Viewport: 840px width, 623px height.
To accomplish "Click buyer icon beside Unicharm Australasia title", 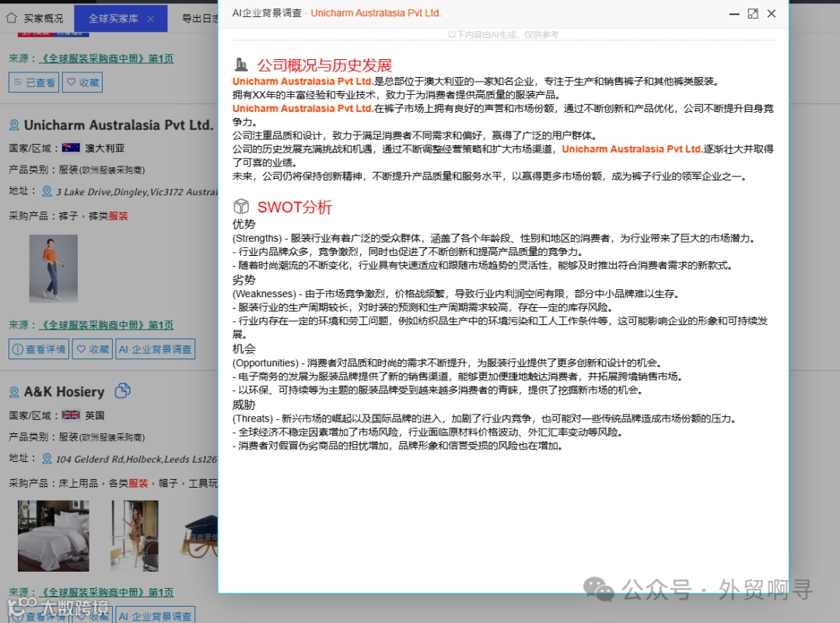I will click(x=14, y=124).
